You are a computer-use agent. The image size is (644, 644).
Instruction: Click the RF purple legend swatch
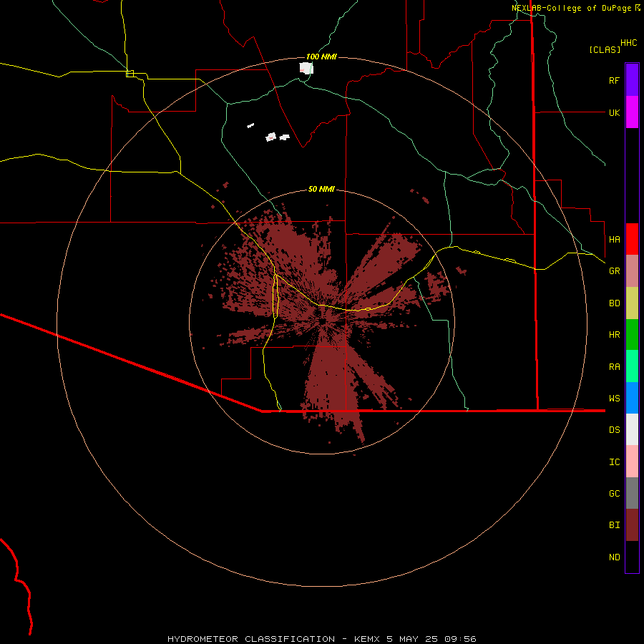coord(632,80)
